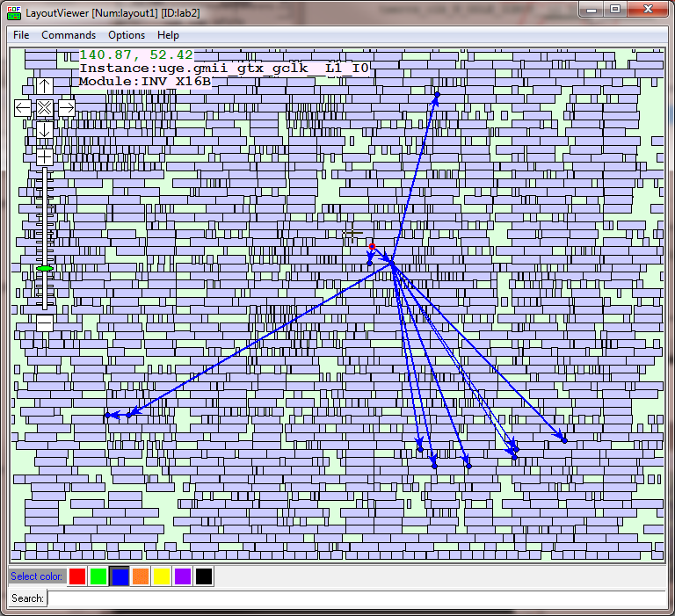This screenshot has height=616, width=675.
Task: Select the yellow color swatch
Action: (x=162, y=576)
